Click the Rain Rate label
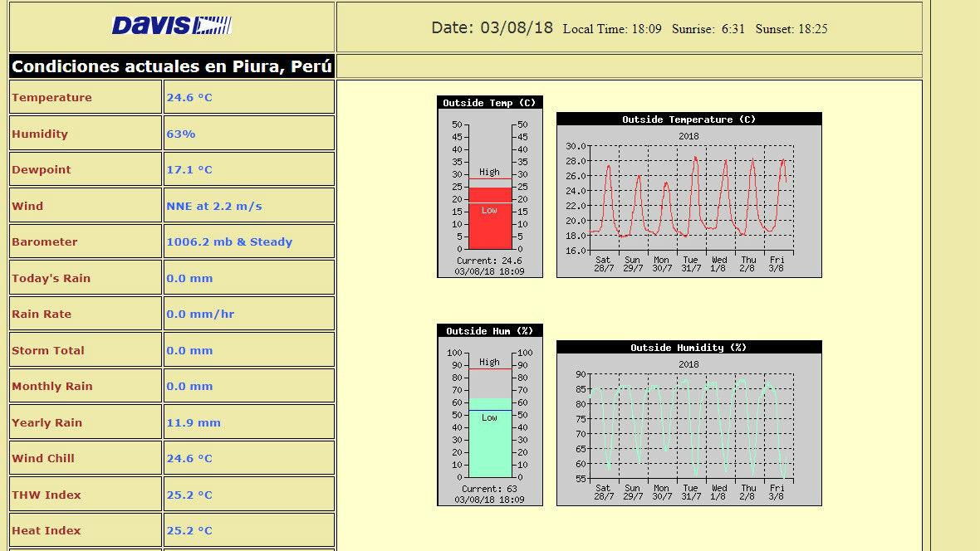Screen dimensions: 980x551 pos(42,315)
